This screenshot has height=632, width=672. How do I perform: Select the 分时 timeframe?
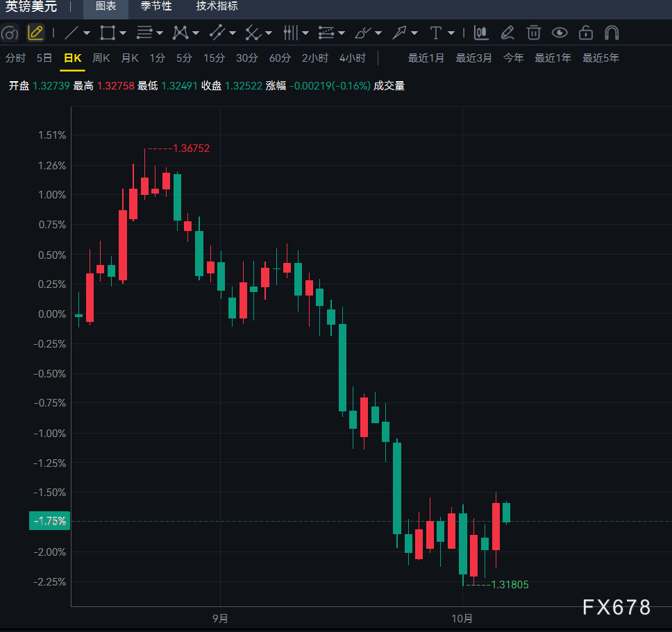(x=15, y=58)
